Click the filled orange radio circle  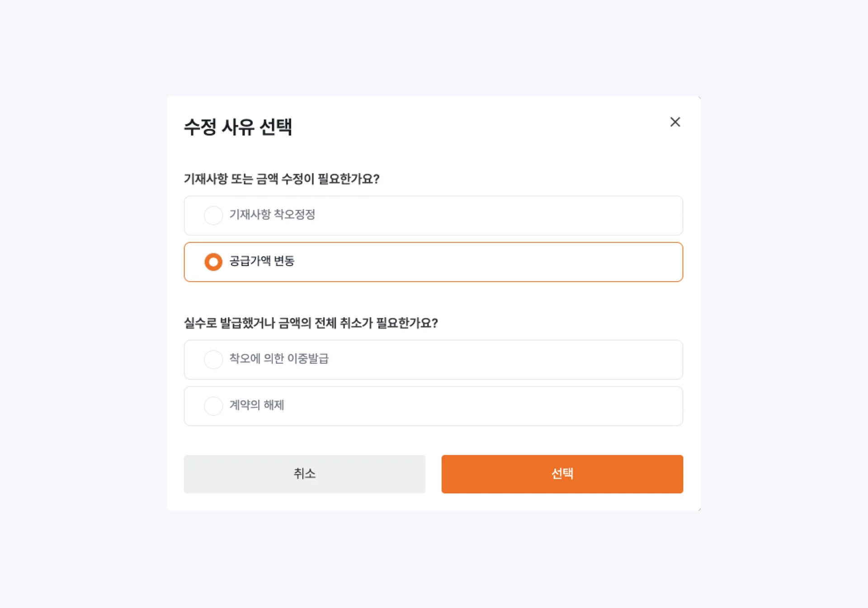(x=213, y=262)
